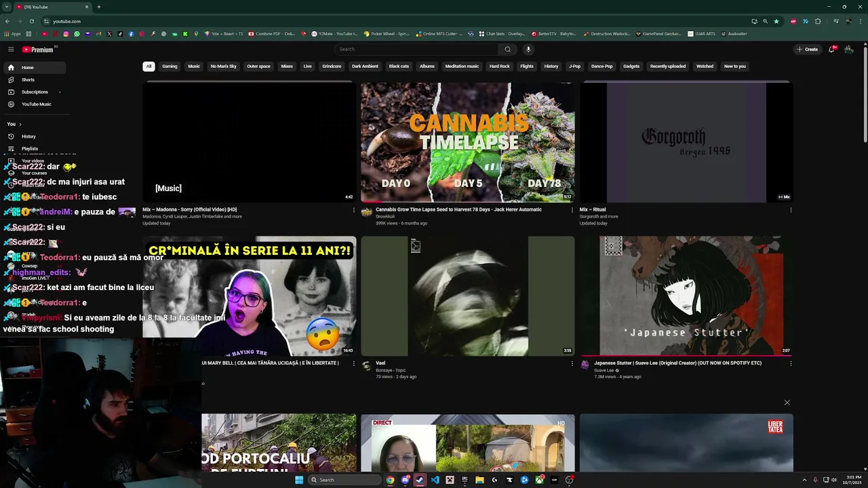
Task: Open Cannabis Grow Time Lapse title link
Action: pyautogui.click(x=458, y=210)
